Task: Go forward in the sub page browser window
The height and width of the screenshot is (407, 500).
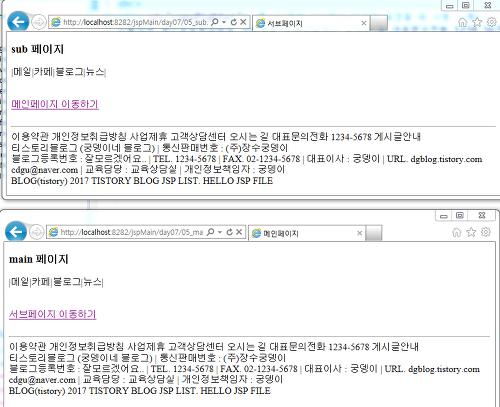Action: pos(39,22)
